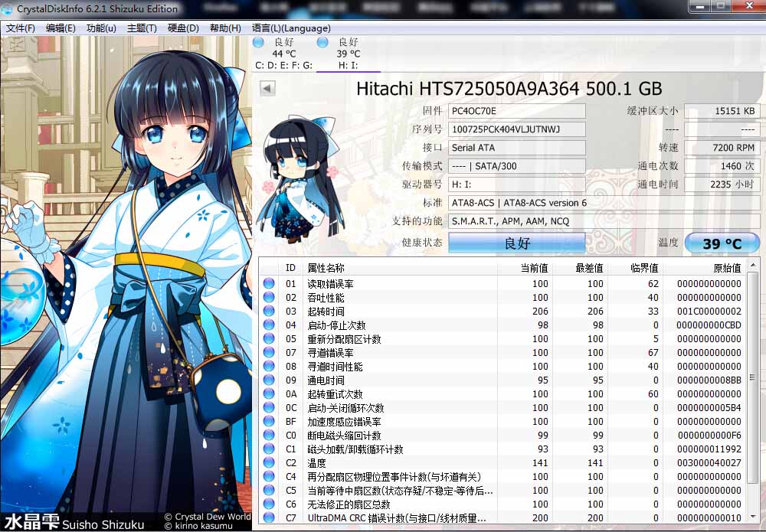Screen dimensions: 766x532
Task: Click the status orb for attribute 01 读取错误率
Action: (x=269, y=284)
